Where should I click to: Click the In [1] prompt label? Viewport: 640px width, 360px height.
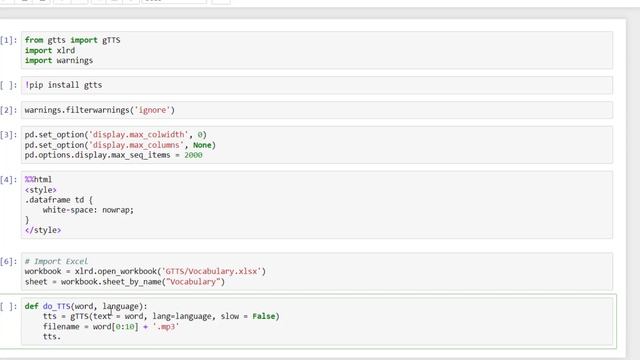(9, 40)
